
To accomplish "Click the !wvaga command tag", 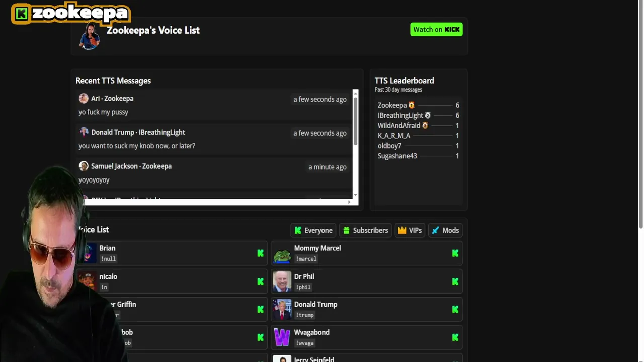I will point(305,343).
